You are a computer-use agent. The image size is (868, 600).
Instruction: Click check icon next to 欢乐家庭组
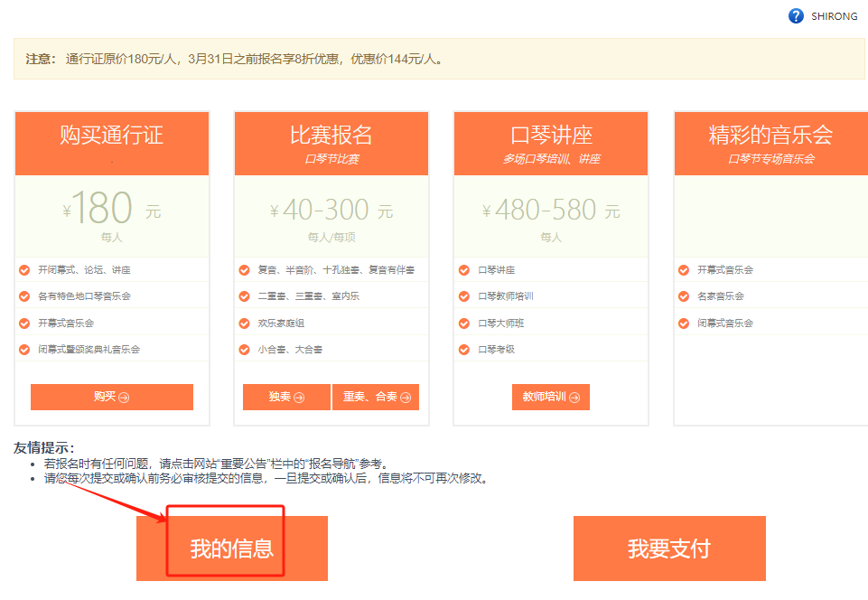click(x=244, y=323)
